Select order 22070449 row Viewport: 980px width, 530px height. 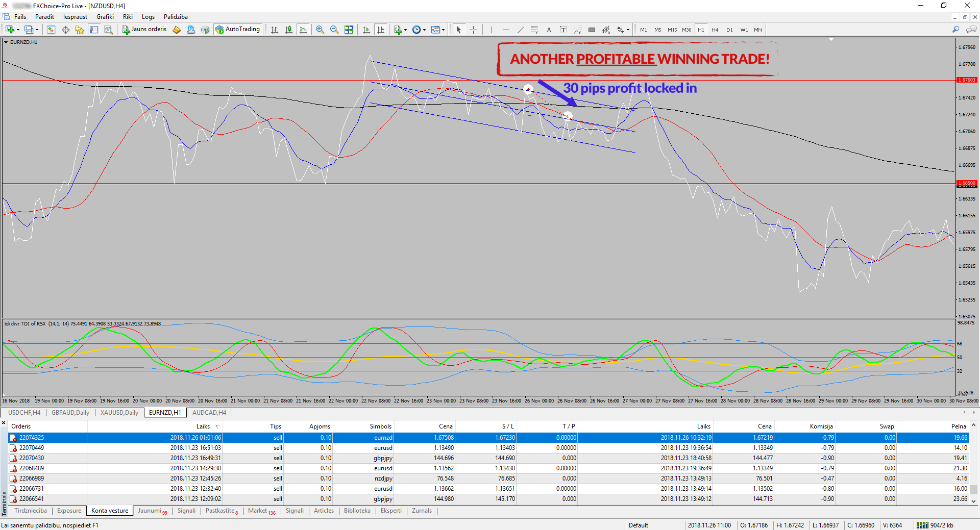(x=488, y=448)
